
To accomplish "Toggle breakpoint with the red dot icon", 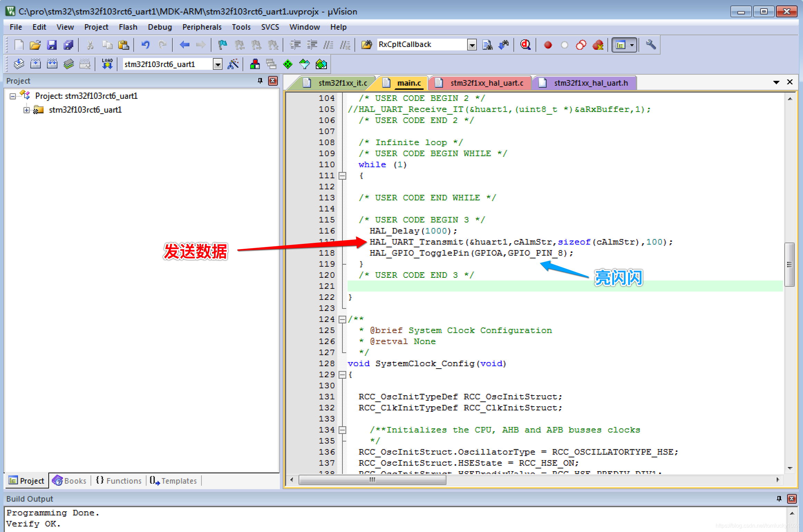I will [548, 45].
